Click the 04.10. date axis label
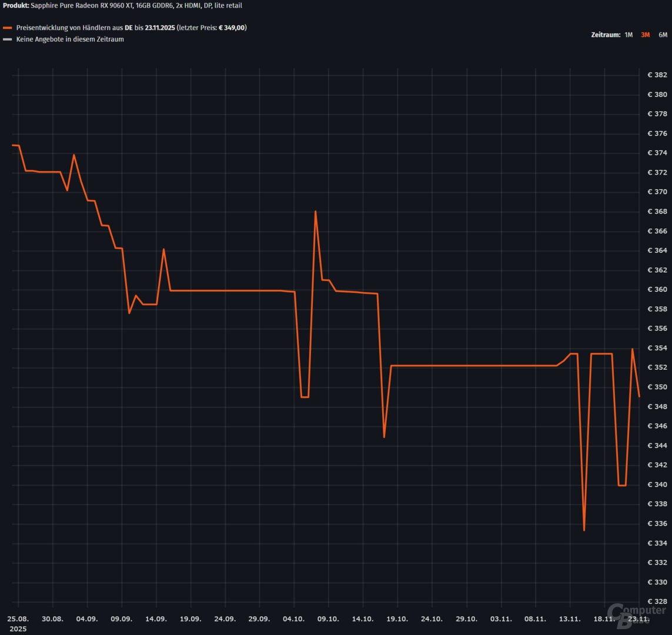This screenshot has width=672, height=635. coord(293,619)
